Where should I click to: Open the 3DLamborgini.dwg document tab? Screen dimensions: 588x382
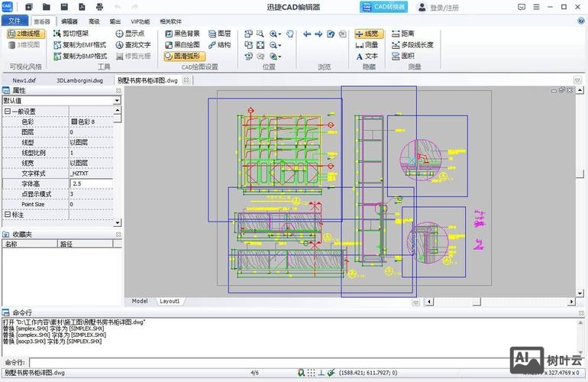(x=79, y=79)
